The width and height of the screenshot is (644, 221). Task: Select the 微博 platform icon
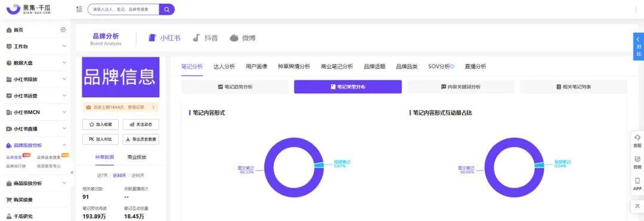[234, 38]
